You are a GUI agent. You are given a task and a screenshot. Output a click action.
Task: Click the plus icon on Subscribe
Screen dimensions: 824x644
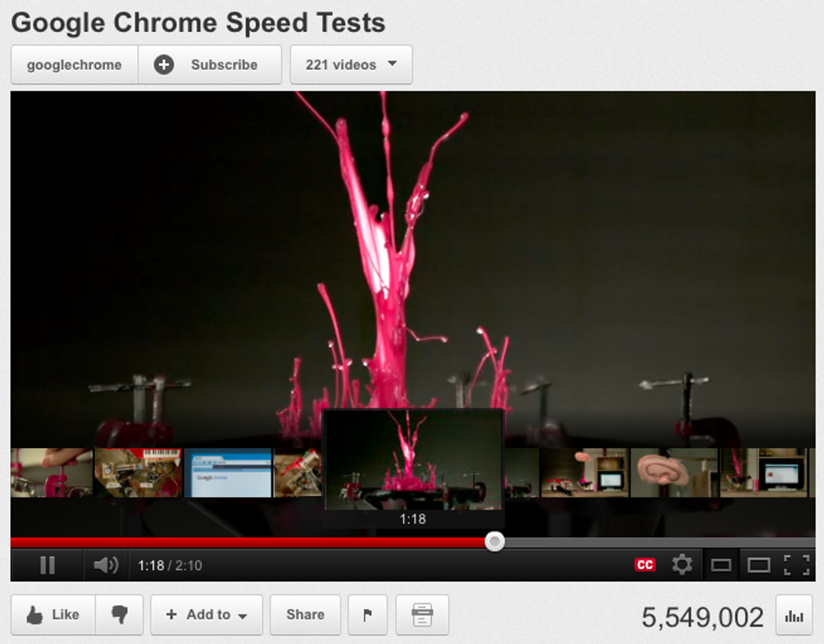tap(163, 65)
